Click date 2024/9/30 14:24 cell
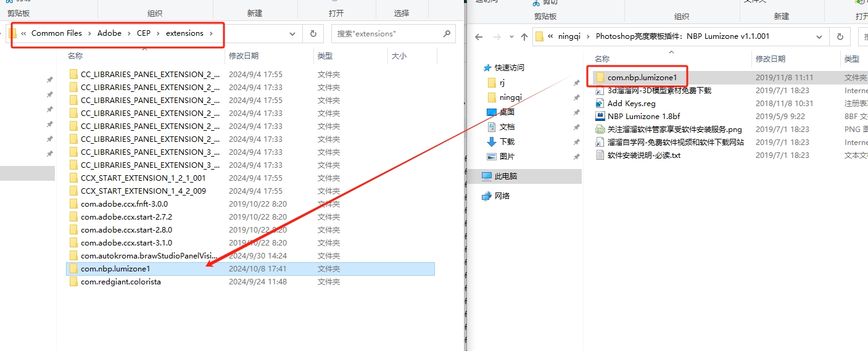 pyautogui.click(x=258, y=255)
